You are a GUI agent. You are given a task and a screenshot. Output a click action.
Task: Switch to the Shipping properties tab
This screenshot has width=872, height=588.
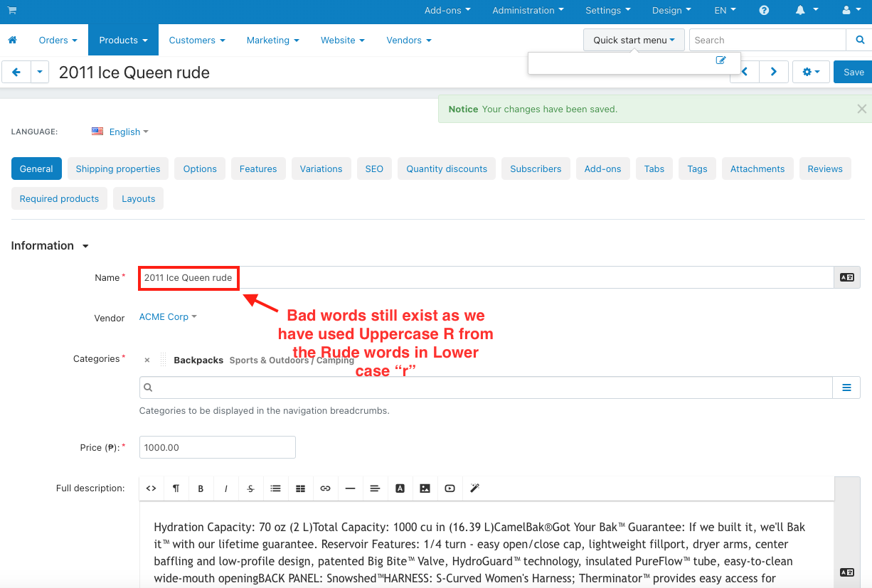tap(118, 169)
